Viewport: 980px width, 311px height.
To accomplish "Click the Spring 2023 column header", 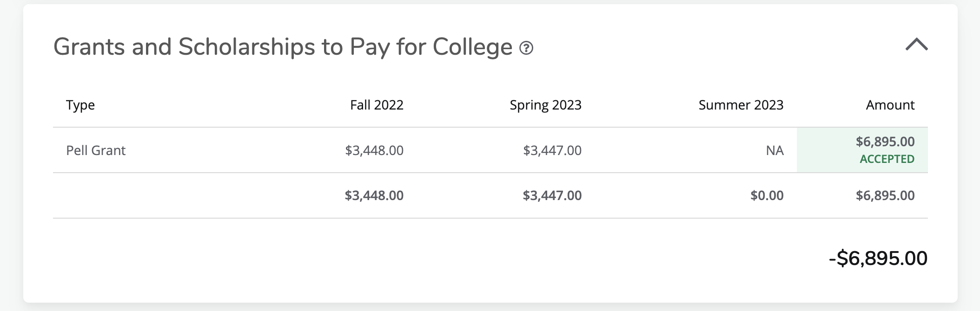I will point(545,105).
